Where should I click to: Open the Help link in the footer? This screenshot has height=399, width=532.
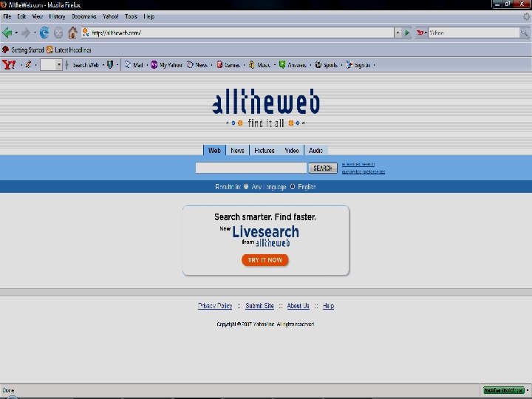(328, 306)
